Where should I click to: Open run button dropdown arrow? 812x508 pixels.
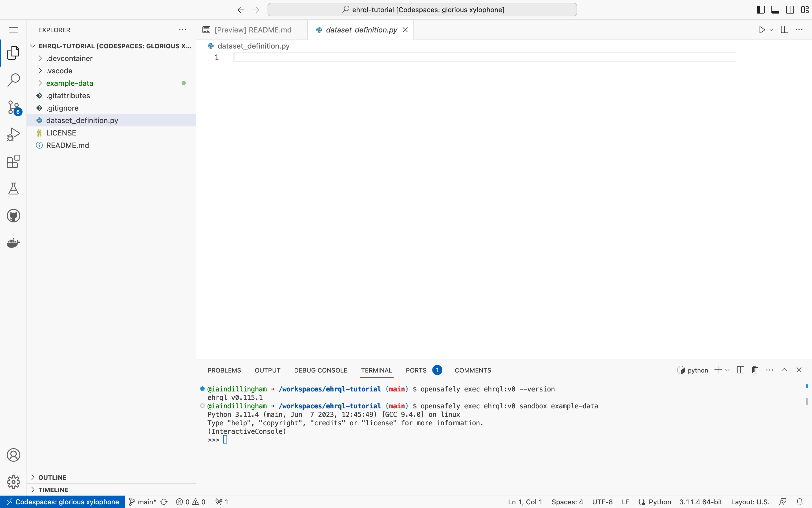click(771, 30)
